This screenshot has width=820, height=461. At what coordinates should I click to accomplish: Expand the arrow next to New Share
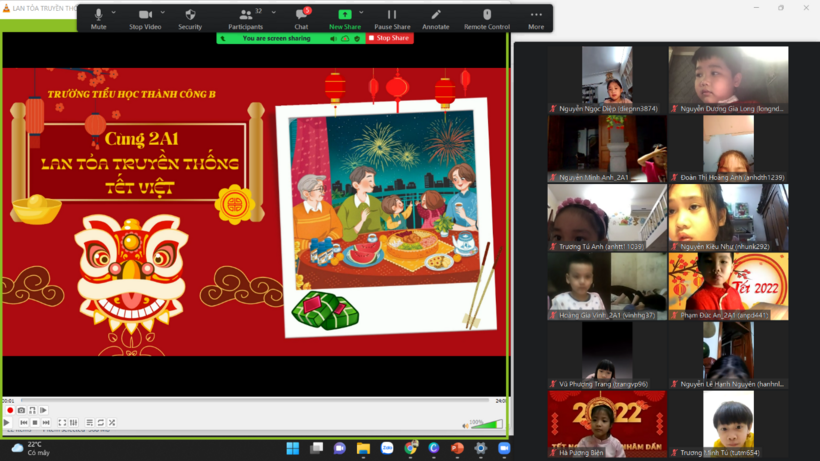pos(361,12)
